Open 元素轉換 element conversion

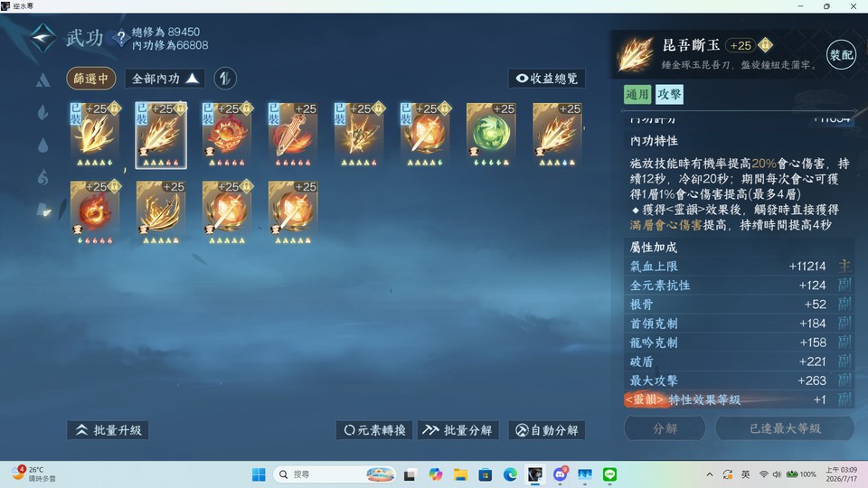(374, 430)
